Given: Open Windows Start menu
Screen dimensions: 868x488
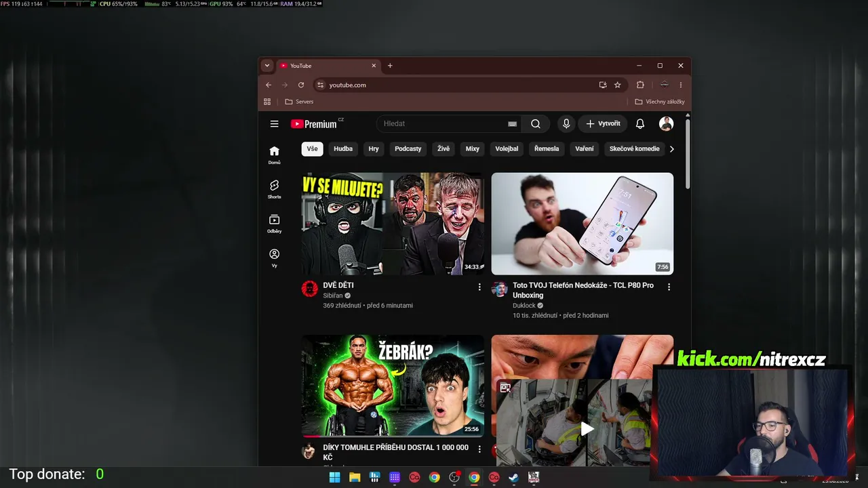Looking at the screenshot, I should coord(335,477).
